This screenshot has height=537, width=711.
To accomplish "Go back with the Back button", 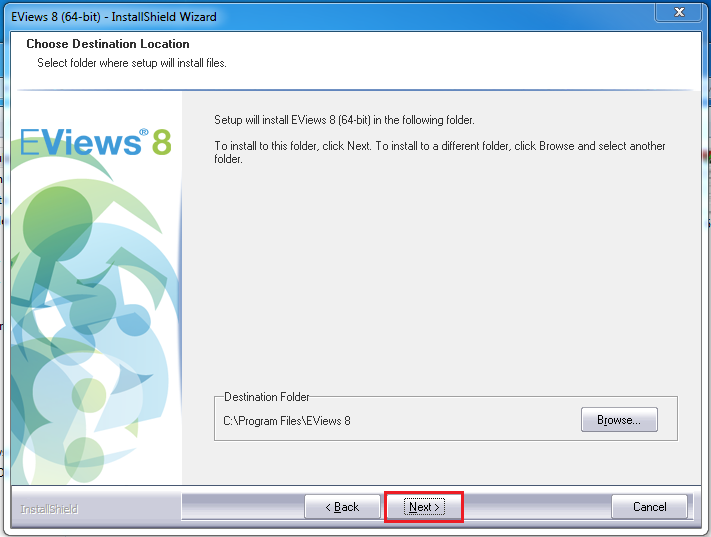I will [x=342, y=507].
